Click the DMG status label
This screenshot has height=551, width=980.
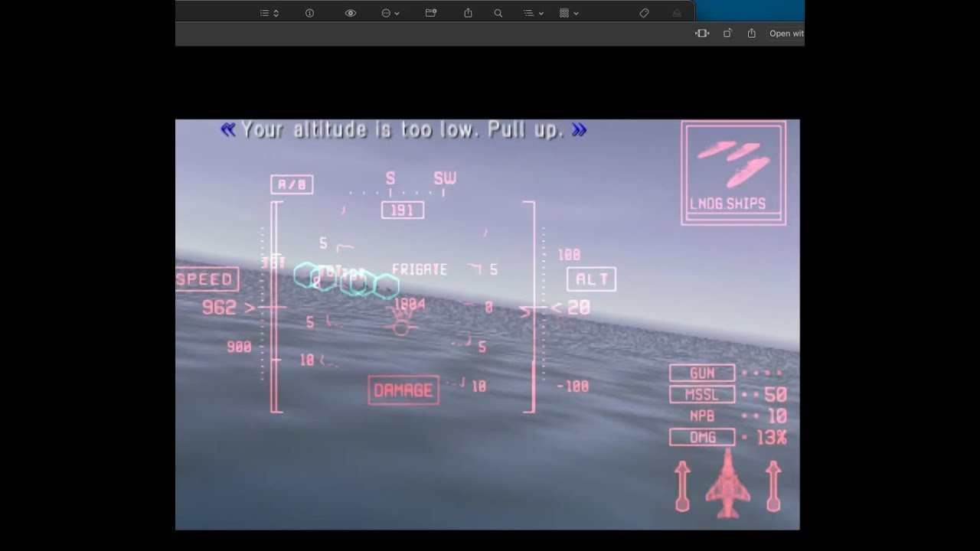click(702, 438)
